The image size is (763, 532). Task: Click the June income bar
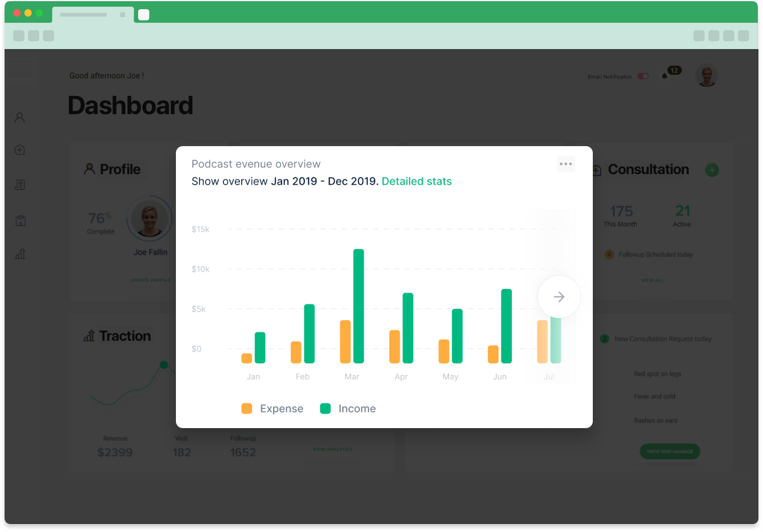(507, 326)
